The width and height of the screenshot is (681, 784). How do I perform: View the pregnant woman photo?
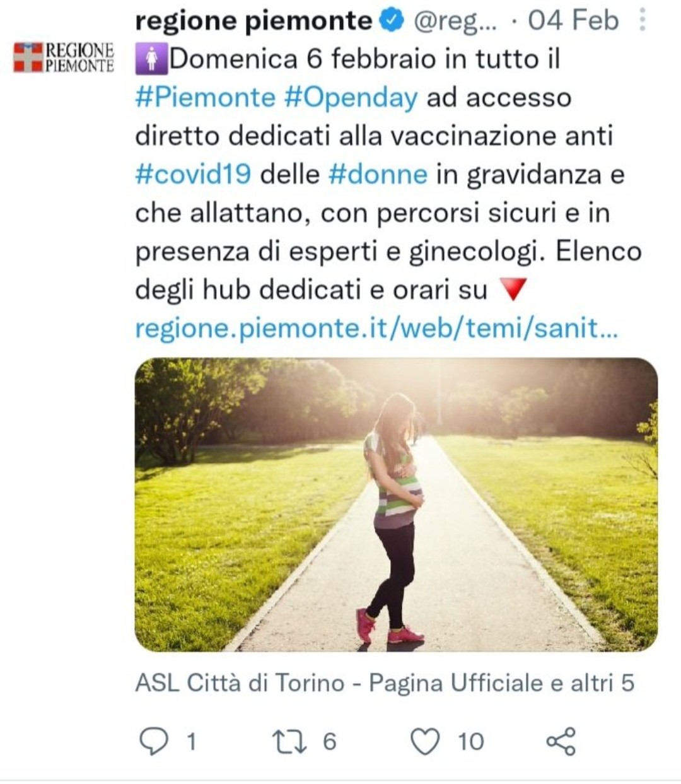point(396,504)
